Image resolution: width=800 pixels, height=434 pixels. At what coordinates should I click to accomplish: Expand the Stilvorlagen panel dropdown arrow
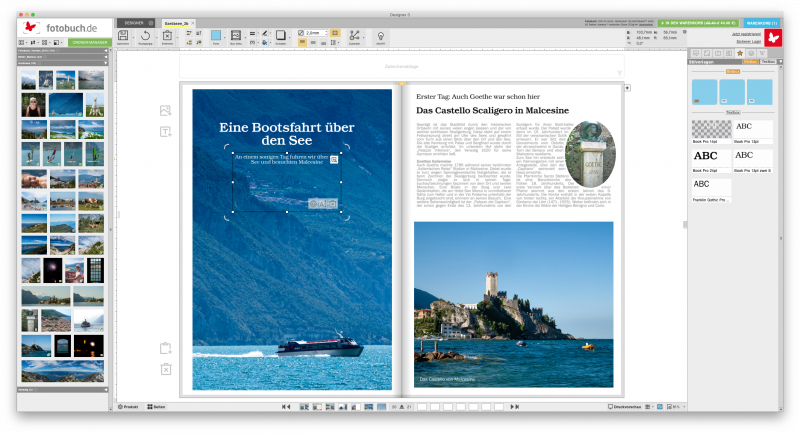(x=778, y=62)
